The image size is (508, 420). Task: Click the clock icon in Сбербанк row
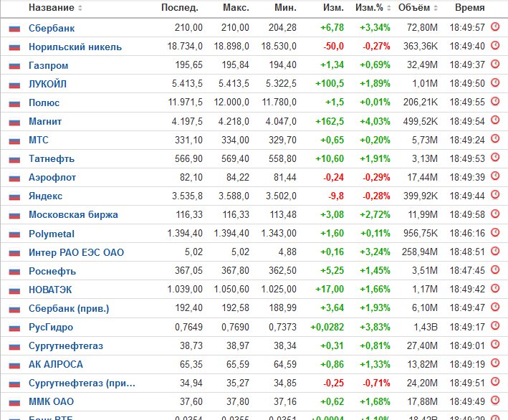[495, 27]
